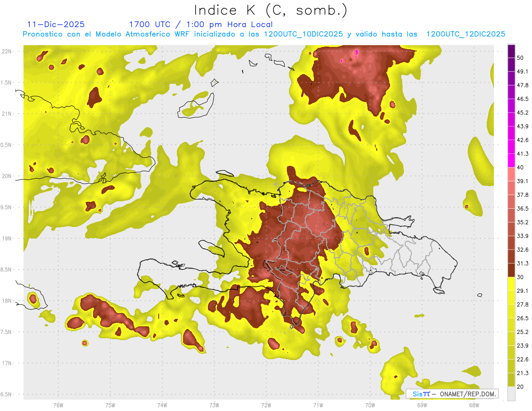The height and width of the screenshot is (411, 532).
Task: Click the '1700 UTC / 1:00 pm Hora Local' time
Action: [201, 24]
